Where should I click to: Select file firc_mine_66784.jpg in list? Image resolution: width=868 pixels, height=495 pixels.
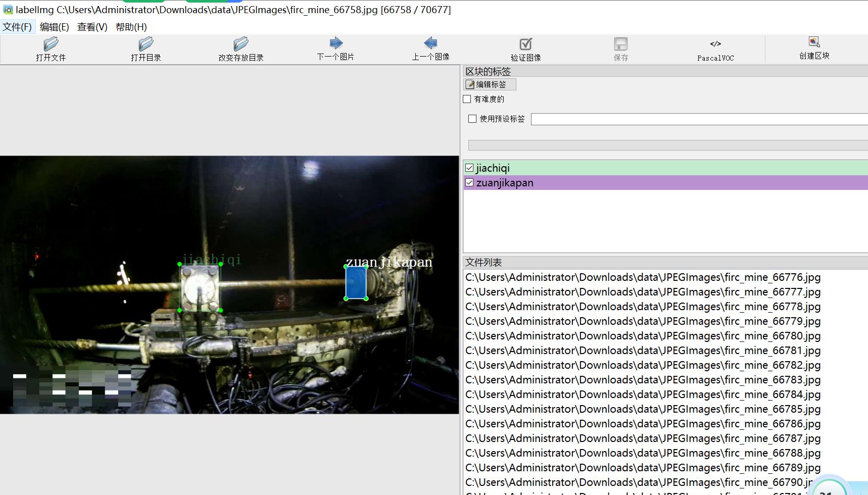pos(643,394)
